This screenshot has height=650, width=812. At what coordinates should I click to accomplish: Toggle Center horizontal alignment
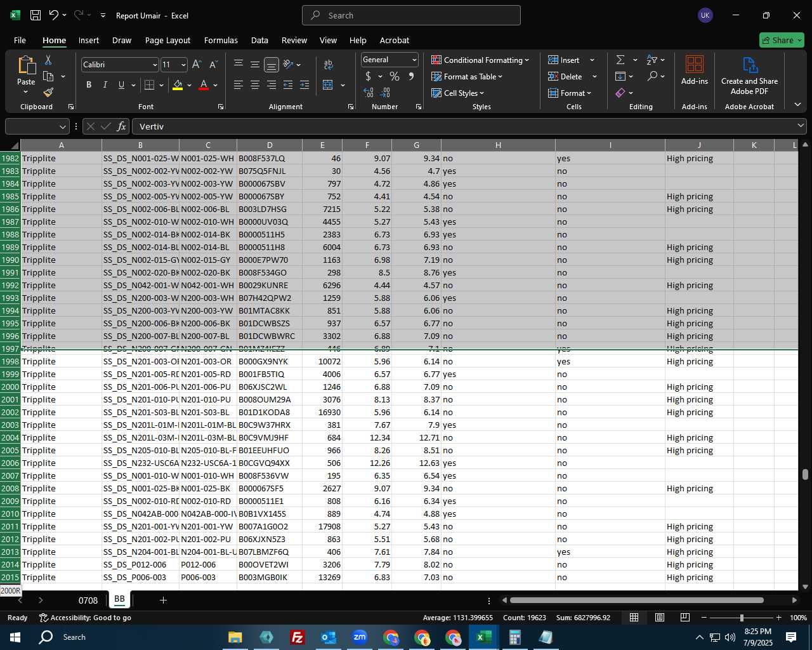255,85
